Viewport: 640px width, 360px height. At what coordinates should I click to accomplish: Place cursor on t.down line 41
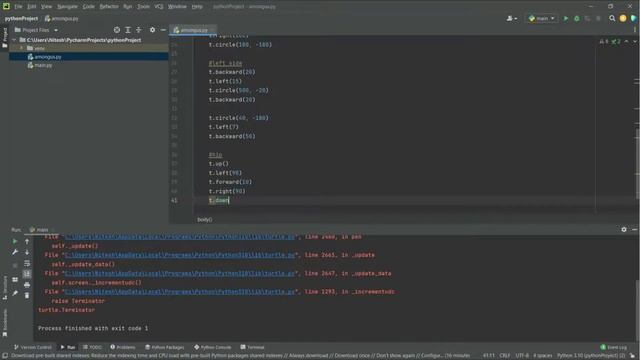[219, 200]
